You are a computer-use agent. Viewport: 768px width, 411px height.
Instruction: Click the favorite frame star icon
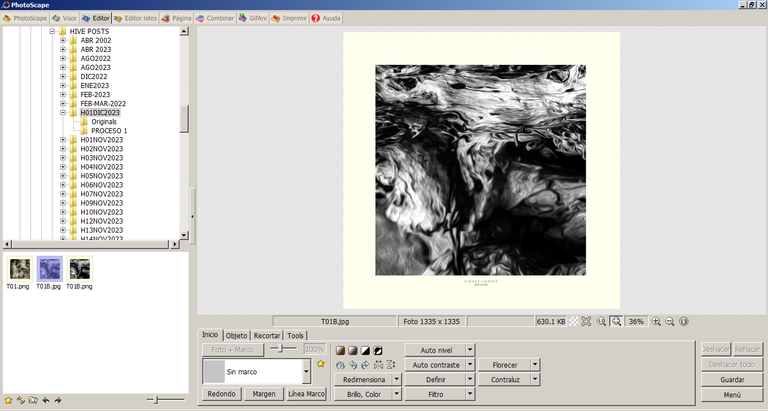coord(321,363)
